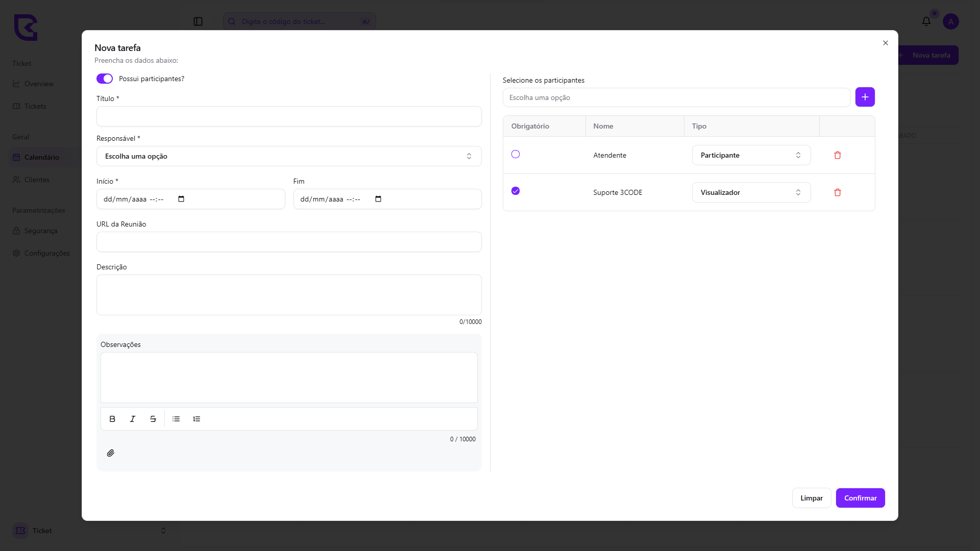Click the Bold formatting icon
The height and width of the screenshot is (551, 980).
(112, 419)
